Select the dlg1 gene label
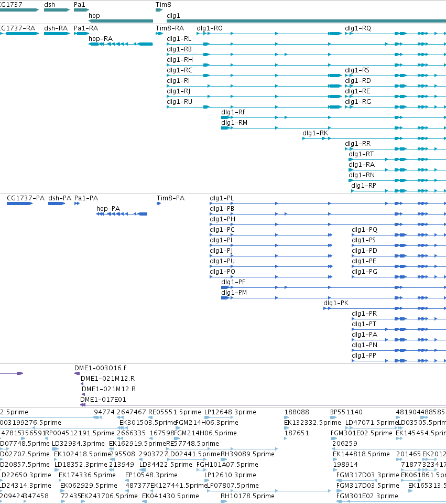The image size is (446, 504). [x=173, y=15]
